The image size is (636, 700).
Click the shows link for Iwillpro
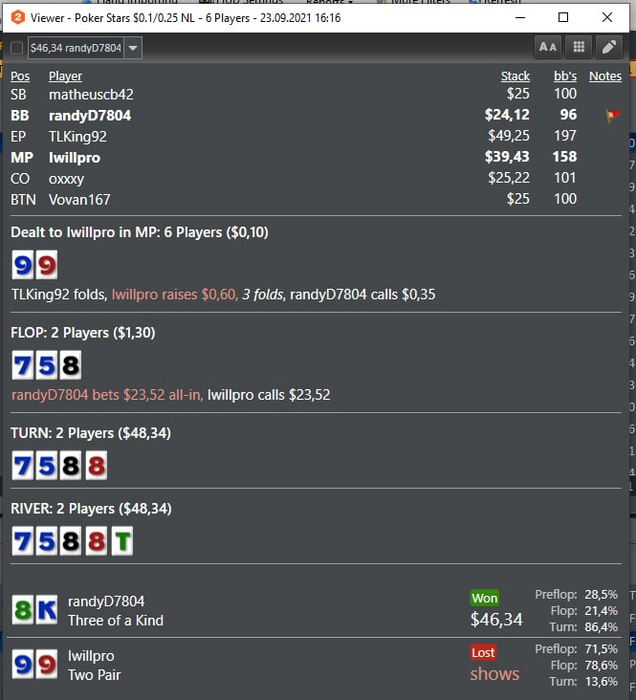click(495, 674)
